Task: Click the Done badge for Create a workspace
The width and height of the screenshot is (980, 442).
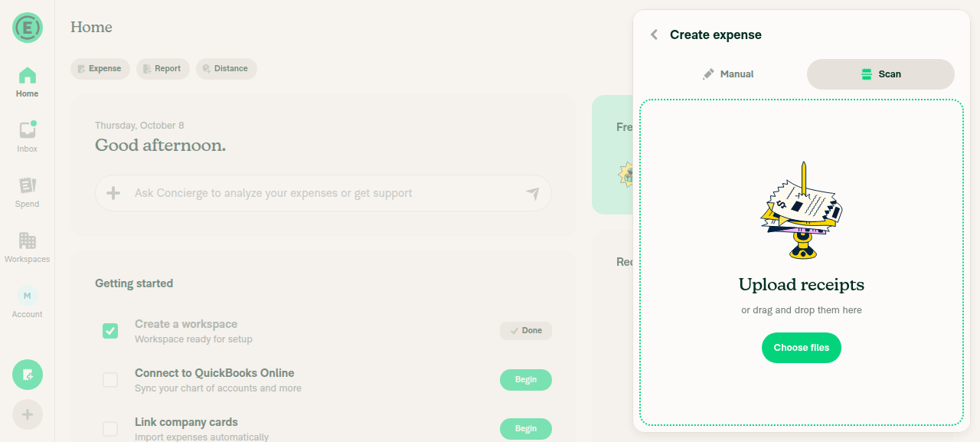Action: click(526, 331)
